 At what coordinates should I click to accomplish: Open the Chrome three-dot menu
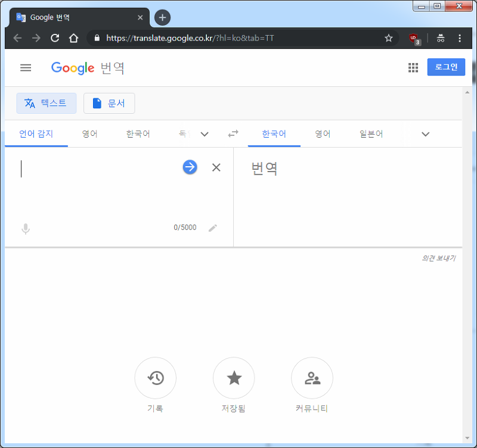coord(460,38)
